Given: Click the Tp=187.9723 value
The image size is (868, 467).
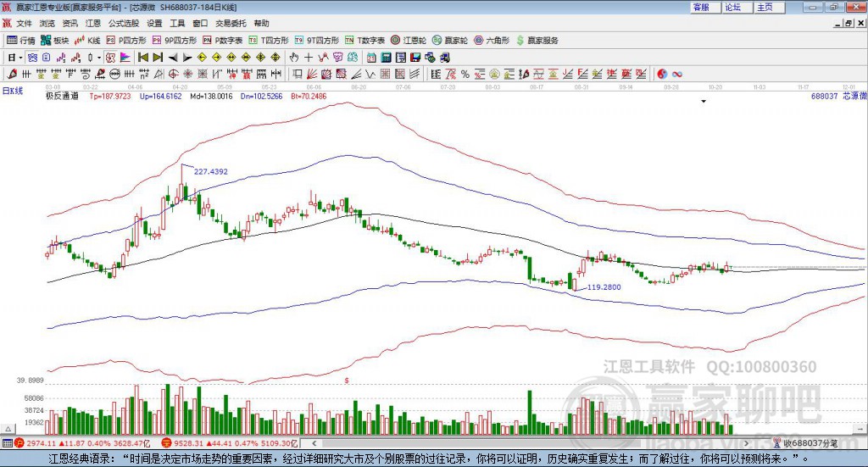Looking at the screenshot, I should pos(110,97).
